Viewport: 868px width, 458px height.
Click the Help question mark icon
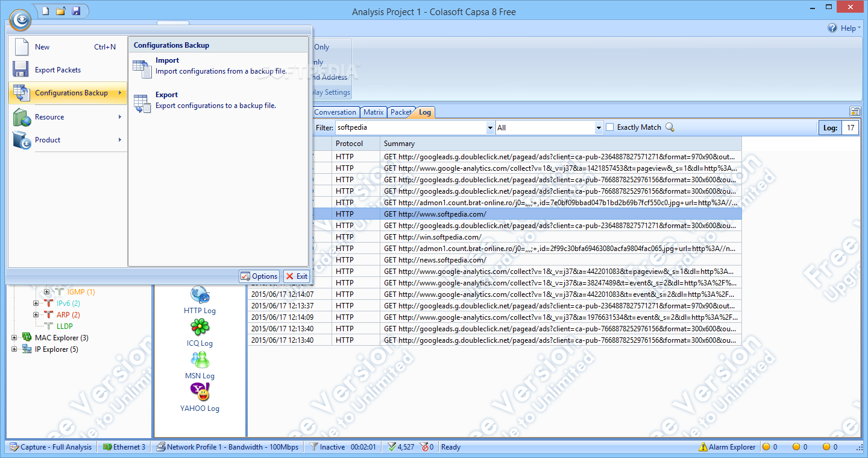pyautogui.click(x=832, y=28)
